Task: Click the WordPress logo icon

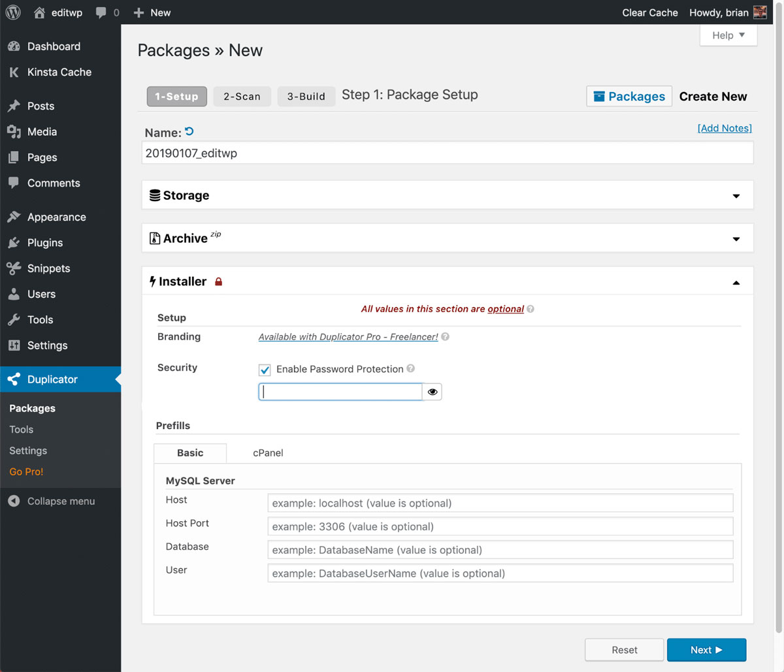Action: [x=13, y=12]
